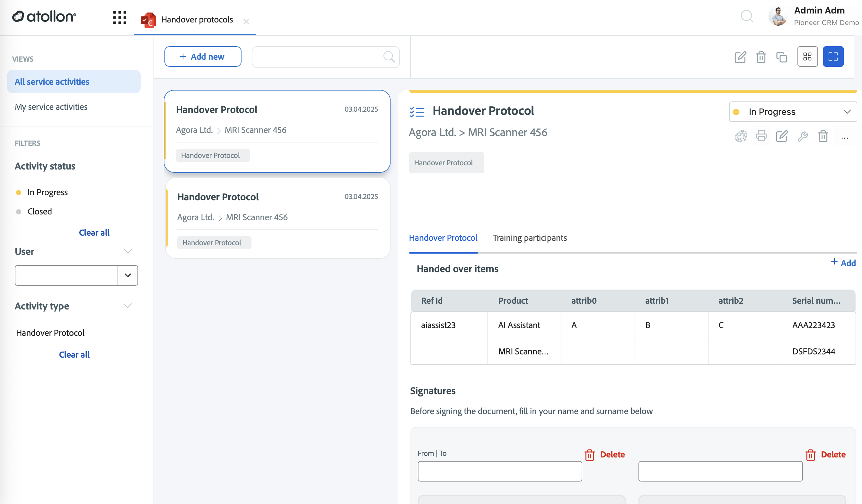Screen dimensions: 862x504
Task: Click the top toolbar edit icon
Action: pos(740,57)
